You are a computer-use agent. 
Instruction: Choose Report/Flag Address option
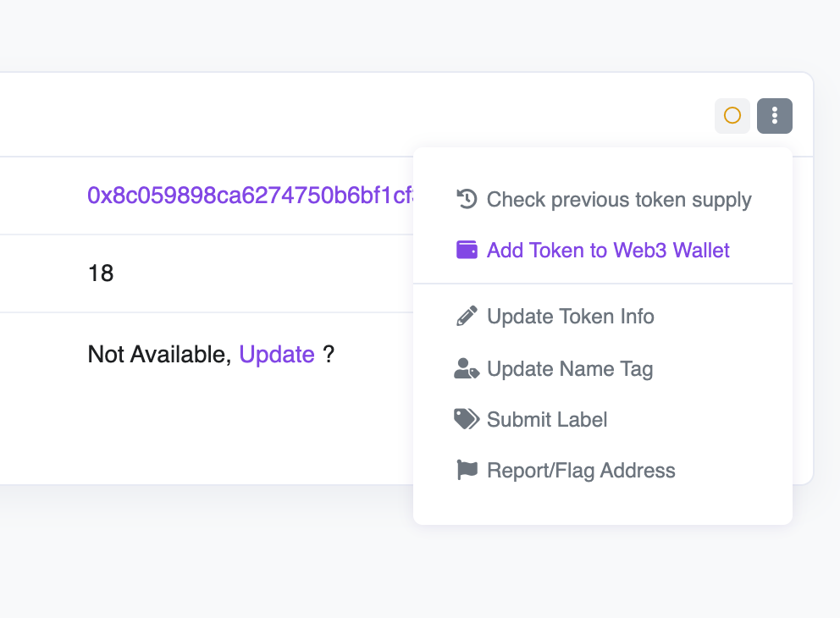pyautogui.click(x=581, y=471)
